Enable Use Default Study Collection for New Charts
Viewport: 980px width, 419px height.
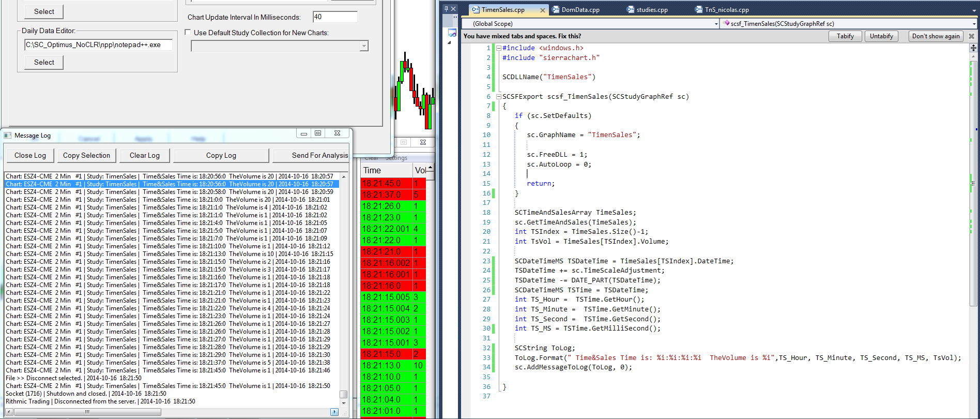(188, 33)
